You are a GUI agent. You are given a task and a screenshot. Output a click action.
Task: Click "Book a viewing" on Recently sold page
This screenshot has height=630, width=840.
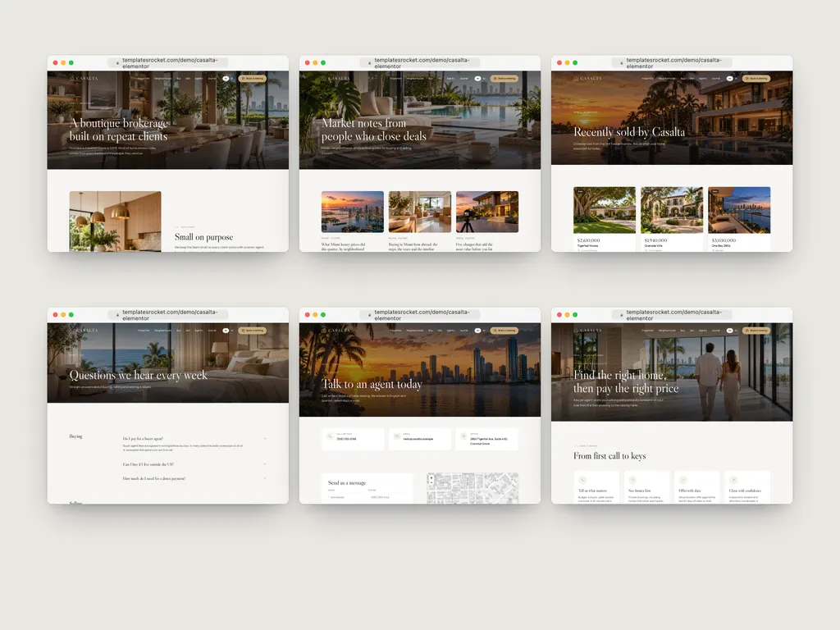point(756,78)
